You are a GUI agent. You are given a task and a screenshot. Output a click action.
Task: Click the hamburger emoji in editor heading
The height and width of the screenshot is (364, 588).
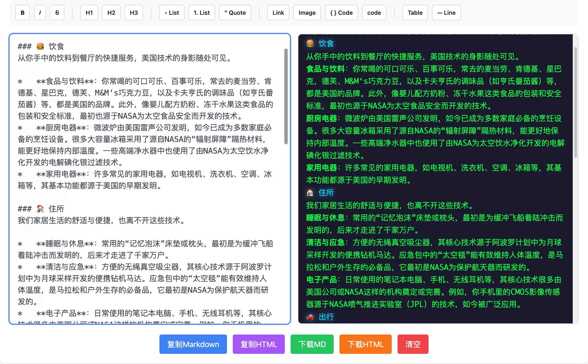(40, 46)
